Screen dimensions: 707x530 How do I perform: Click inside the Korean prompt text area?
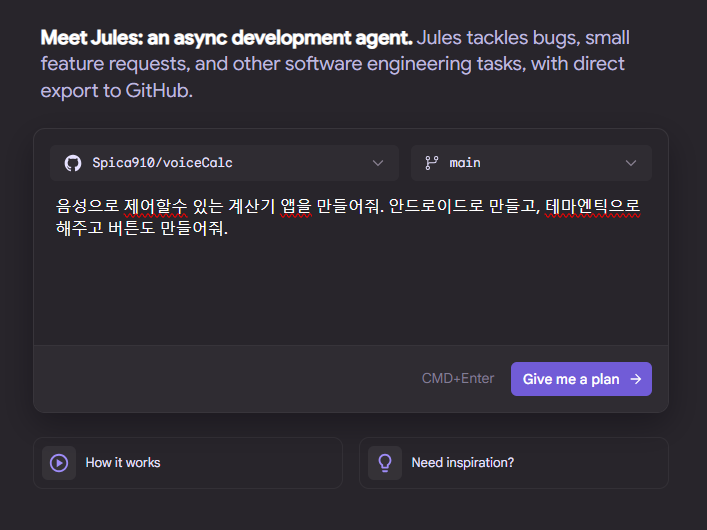click(x=351, y=266)
